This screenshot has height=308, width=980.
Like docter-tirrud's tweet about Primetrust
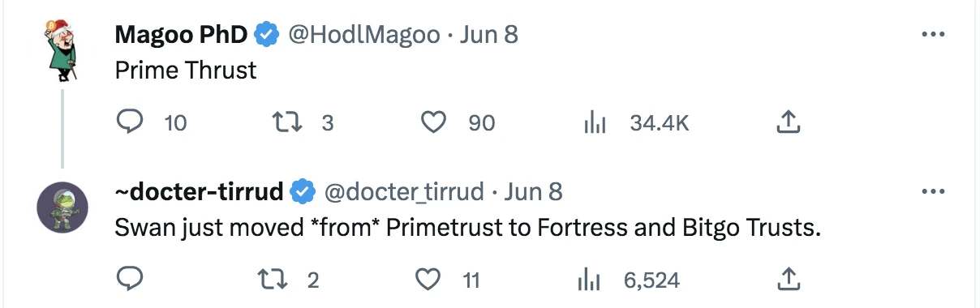(428, 280)
